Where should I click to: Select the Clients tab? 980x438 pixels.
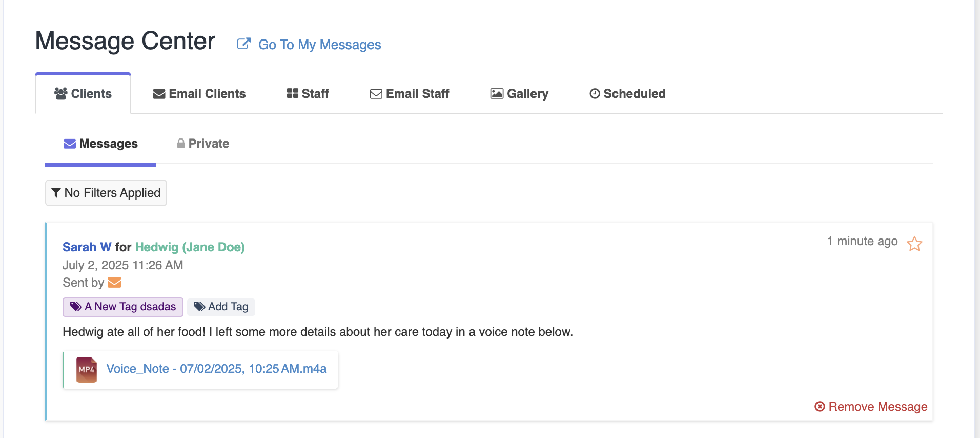(83, 94)
